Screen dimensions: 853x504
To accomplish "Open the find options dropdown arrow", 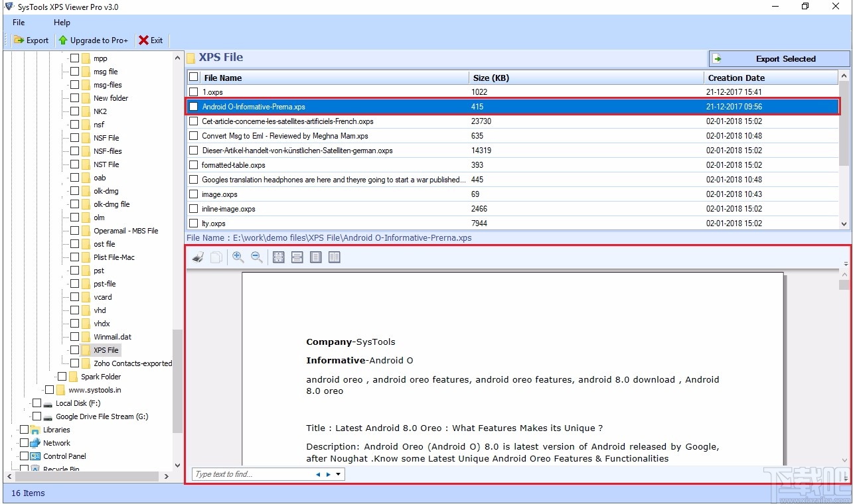I will tap(337, 473).
